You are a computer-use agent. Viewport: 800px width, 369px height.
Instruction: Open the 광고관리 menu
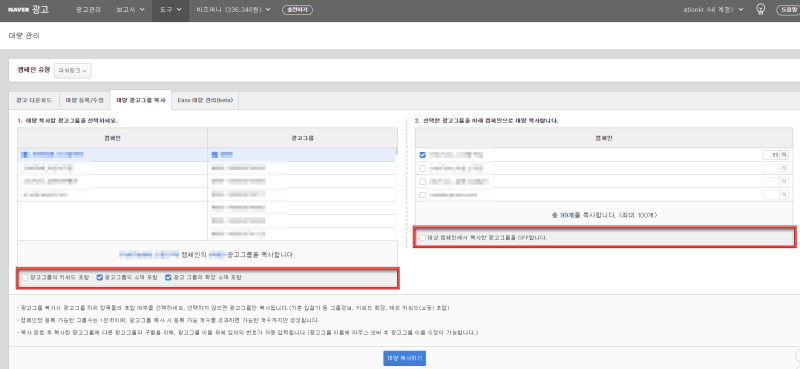[87, 9]
